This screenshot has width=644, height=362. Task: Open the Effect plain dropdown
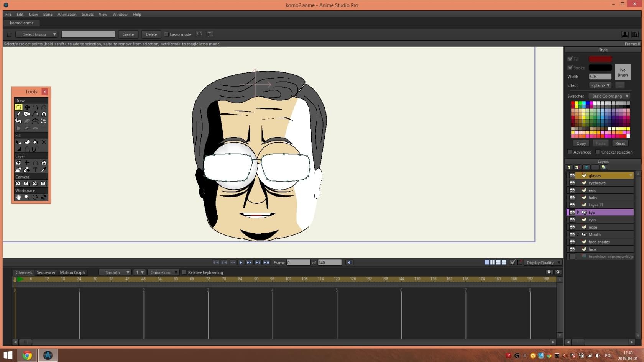coord(600,85)
